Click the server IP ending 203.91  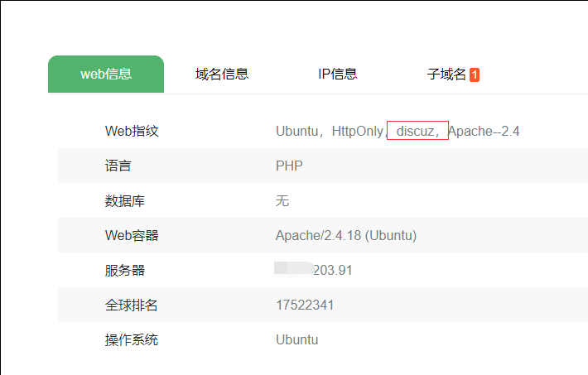click(x=314, y=270)
